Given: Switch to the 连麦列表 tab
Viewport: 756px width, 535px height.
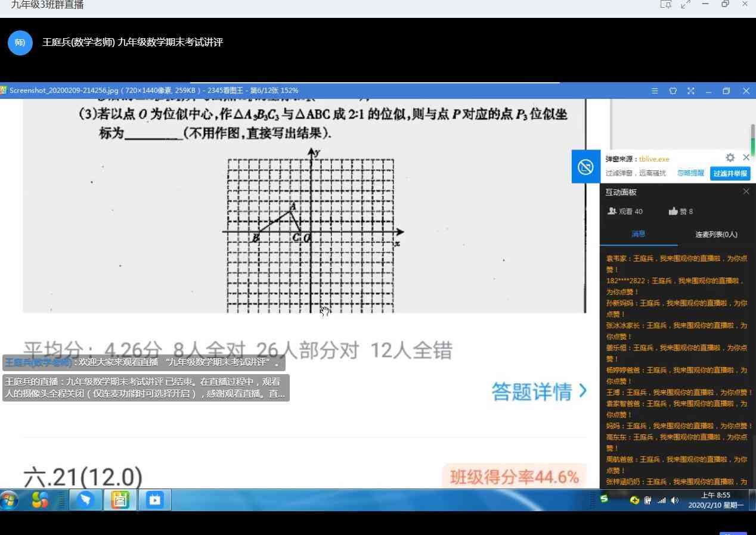Looking at the screenshot, I should click(x=716, y=234).
